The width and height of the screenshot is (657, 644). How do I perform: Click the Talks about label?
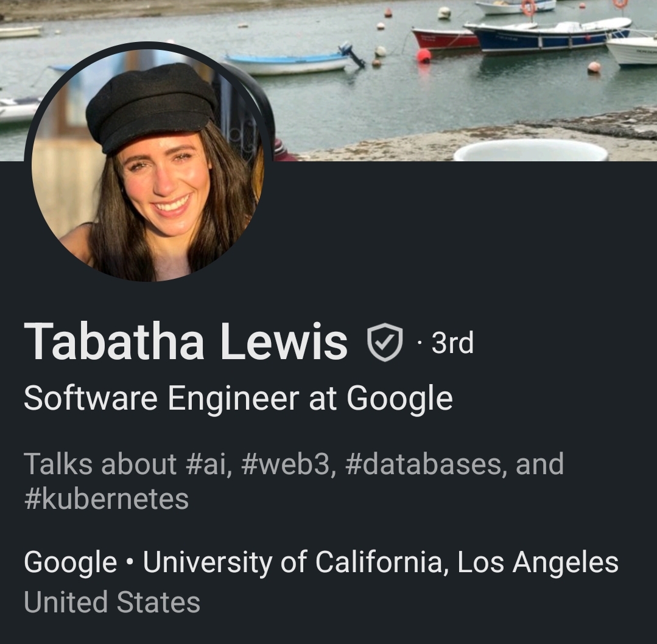click(100, 464)
